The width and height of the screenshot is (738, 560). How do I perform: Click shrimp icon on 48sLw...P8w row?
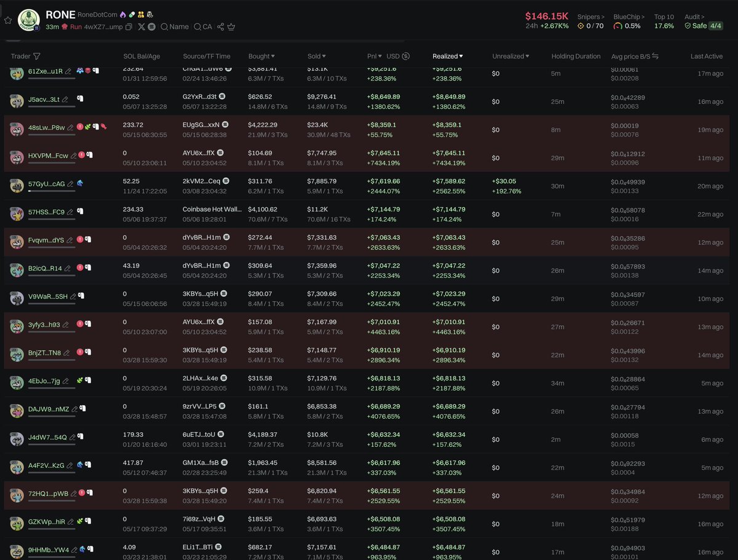coord(103,127)
